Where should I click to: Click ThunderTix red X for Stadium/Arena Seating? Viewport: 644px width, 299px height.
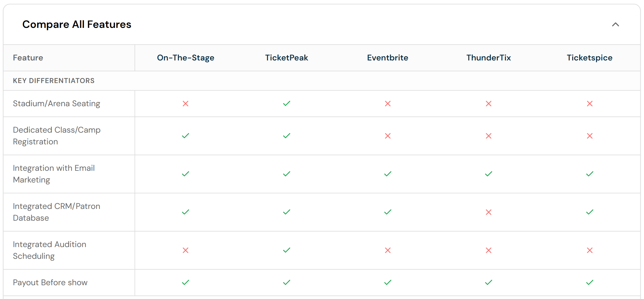[x=489, y=104]
